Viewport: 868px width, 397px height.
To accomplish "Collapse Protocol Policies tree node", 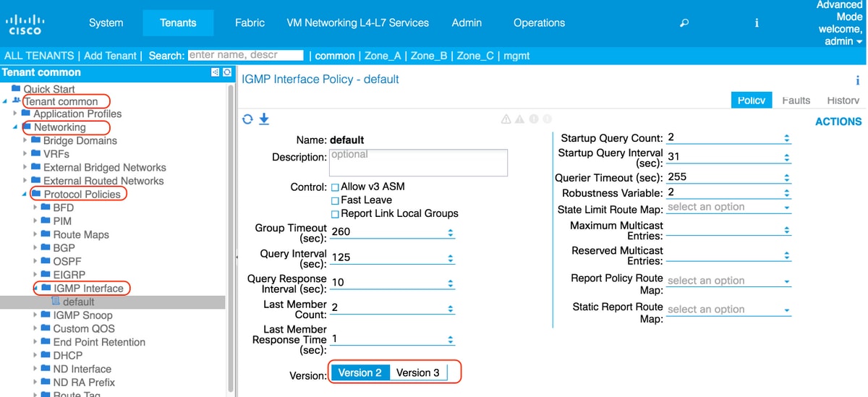I will (x=25, y=195).
